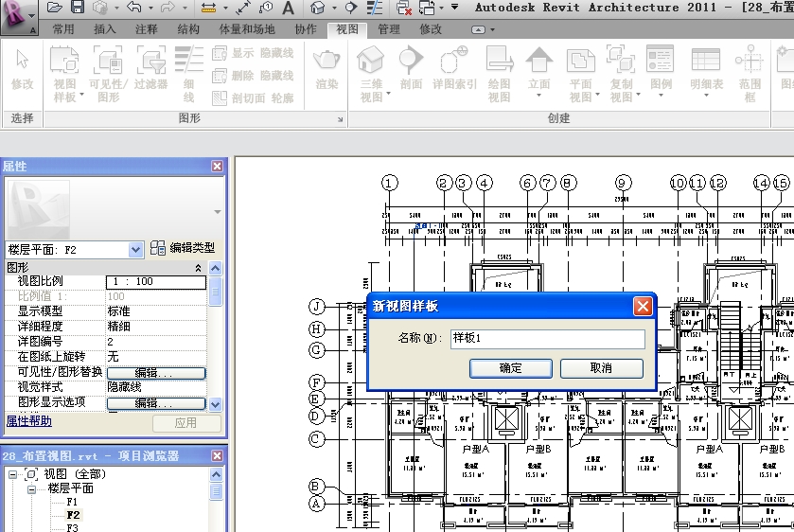Collapse the 图形 properties group

(197, 268)
